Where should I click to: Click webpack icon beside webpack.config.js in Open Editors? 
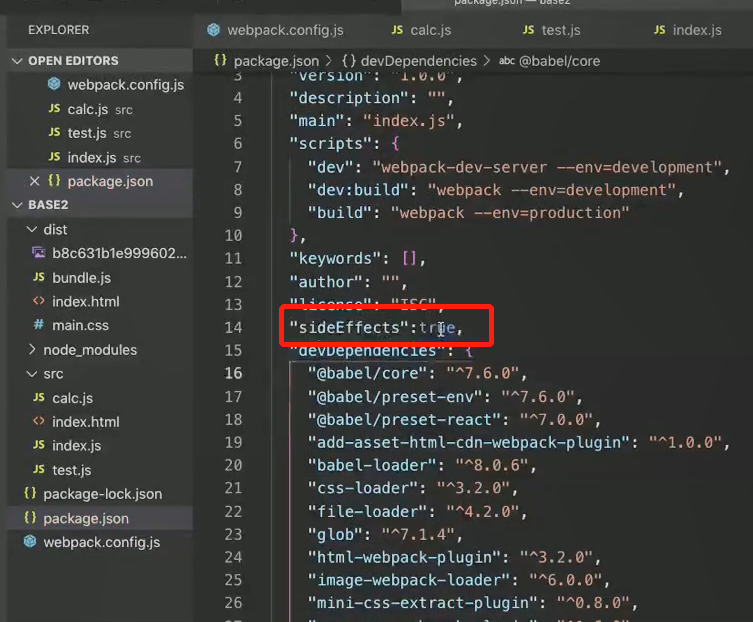[x=54, y=84]
